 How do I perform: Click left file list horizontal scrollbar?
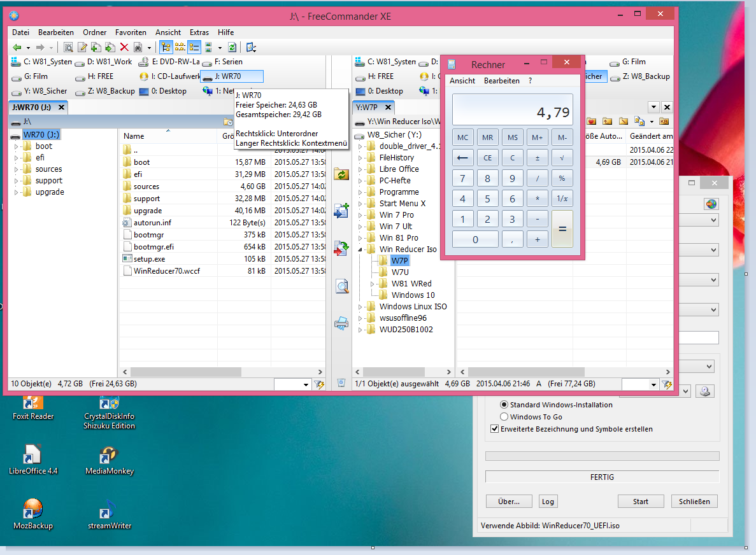(x=185, y=372)
